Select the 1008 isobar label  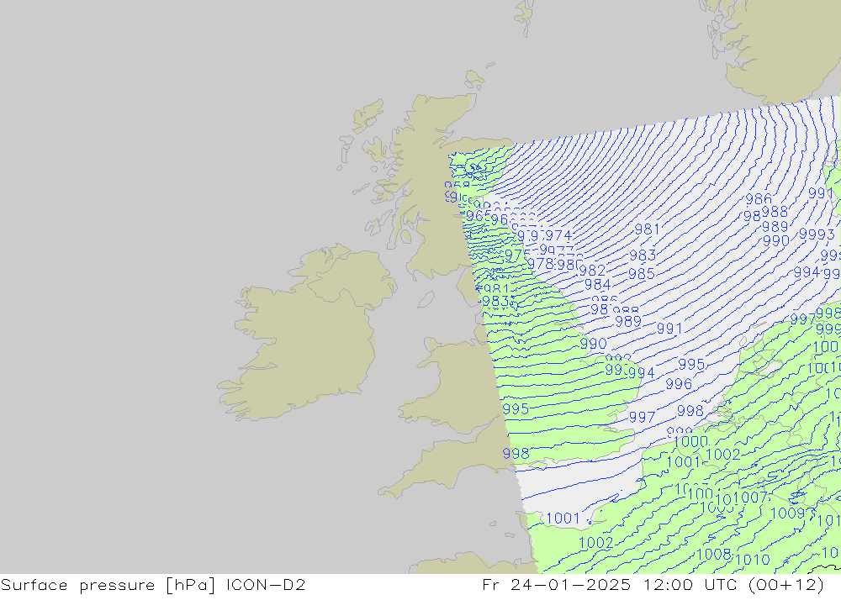[714, 555]
